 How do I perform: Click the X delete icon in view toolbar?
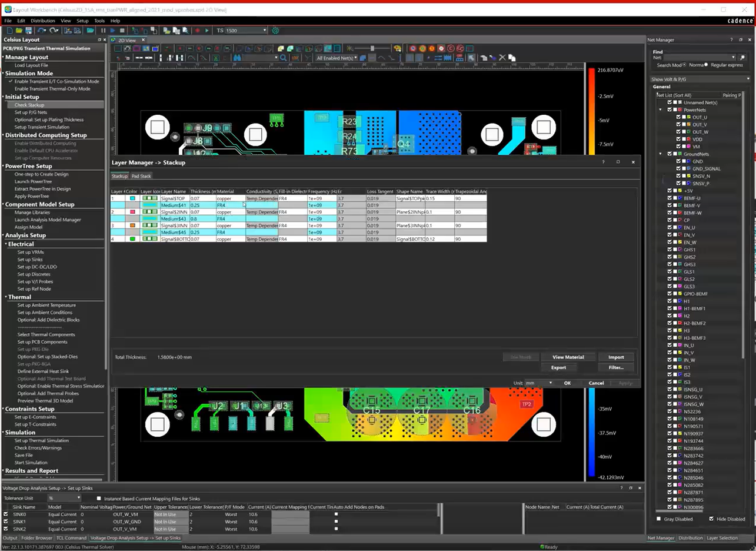[502, 58]
